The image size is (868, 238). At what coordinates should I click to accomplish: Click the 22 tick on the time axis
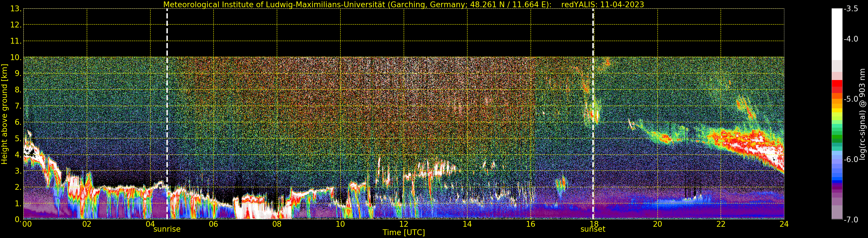(x=721, y=224)
